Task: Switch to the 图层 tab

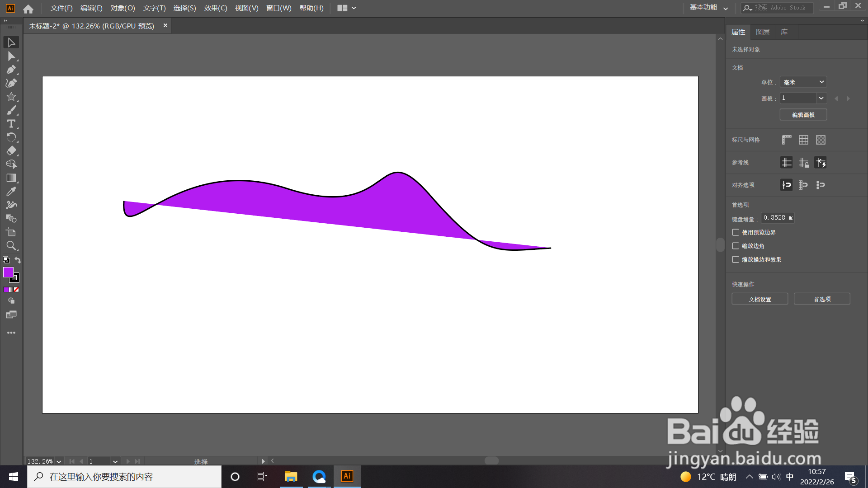Action: tap(762, 32)
